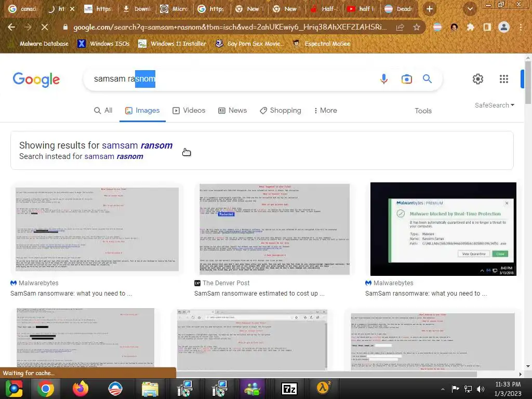Screen dimensions: 532x399
Task: Switch to the YouTube 'half li' tab
Action: (x=362, y=9)
